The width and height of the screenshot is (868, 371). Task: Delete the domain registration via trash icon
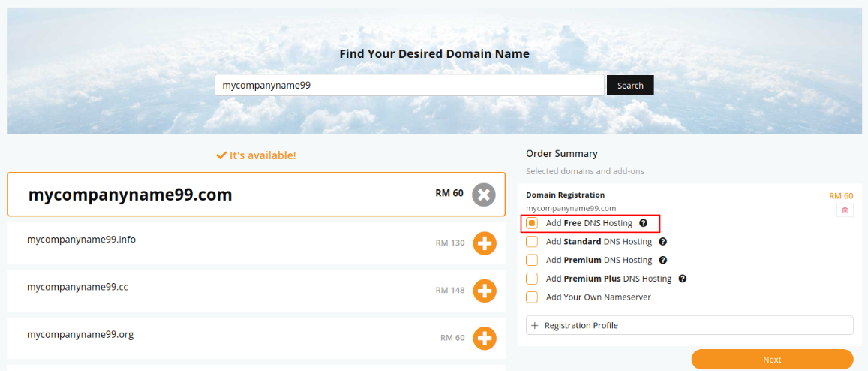845,210
